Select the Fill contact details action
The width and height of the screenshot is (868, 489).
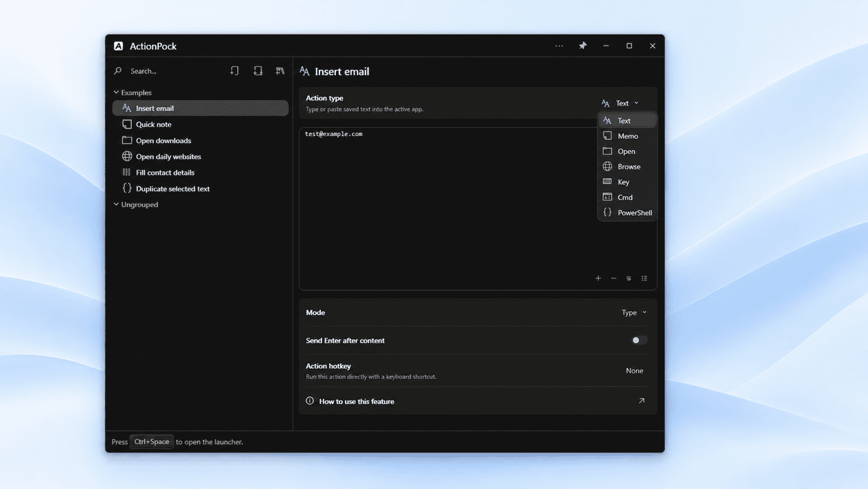201,173
